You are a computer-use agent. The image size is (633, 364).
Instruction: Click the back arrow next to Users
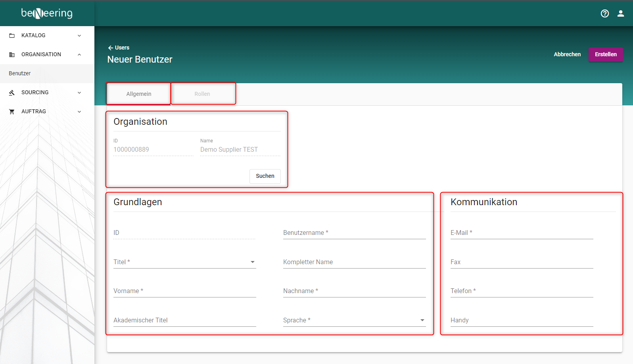[x=111, y=48]
